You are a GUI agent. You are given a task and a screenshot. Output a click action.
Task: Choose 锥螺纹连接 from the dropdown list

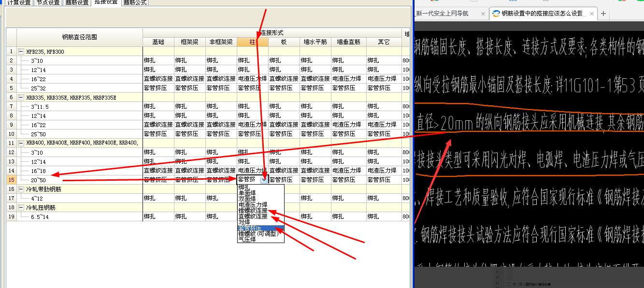pos(261,210)
